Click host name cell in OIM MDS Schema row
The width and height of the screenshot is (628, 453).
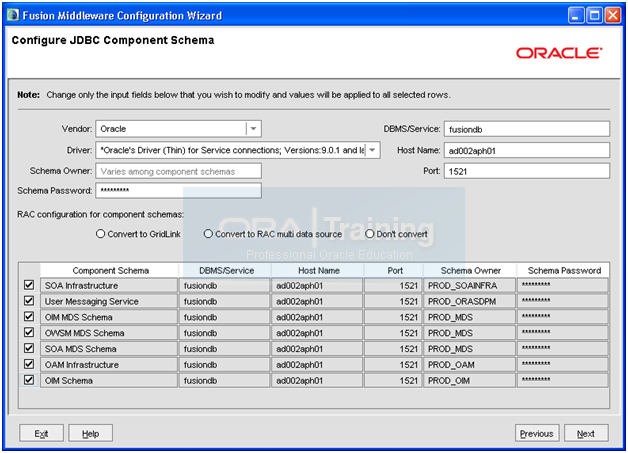317,317
